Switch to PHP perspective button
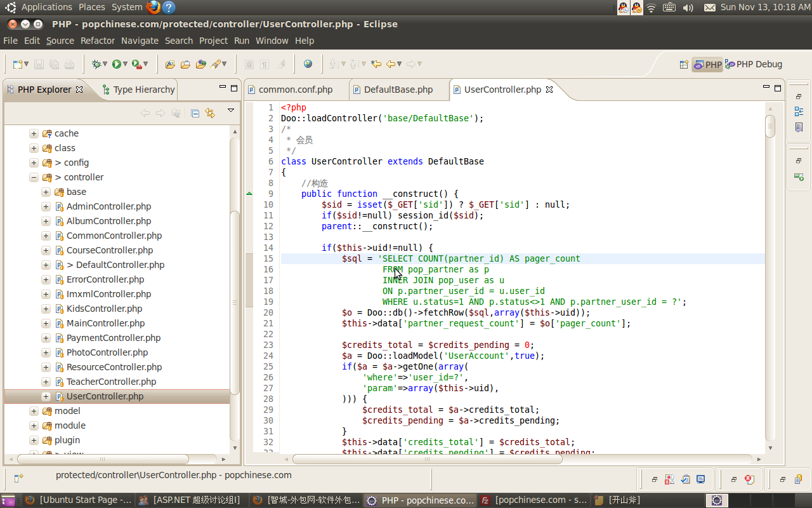The image size is (812, 508). [707, 64]
